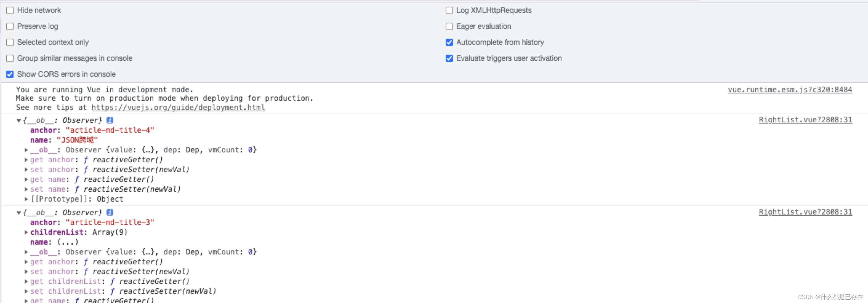Expand set anchor in second object

click(x=26, y=272)
